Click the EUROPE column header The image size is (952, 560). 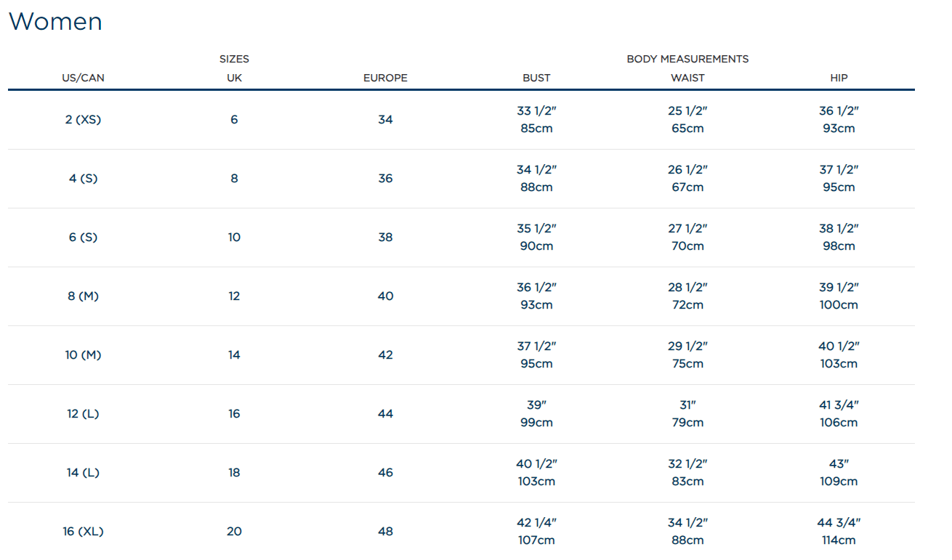(385, 78)
